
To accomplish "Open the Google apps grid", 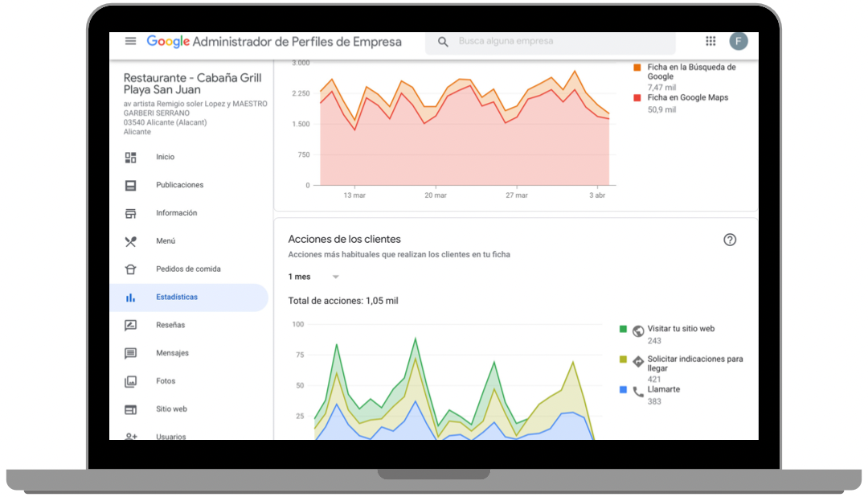I will click(710, 41).
